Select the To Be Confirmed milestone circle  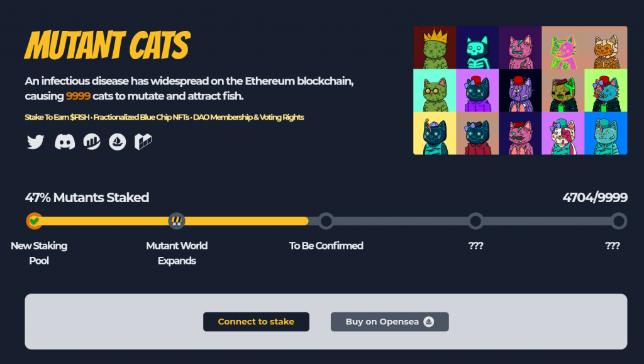tap(326, 221)
